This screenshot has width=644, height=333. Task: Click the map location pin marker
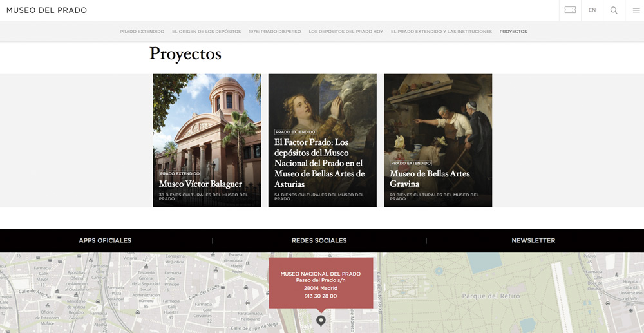point(321,320)
